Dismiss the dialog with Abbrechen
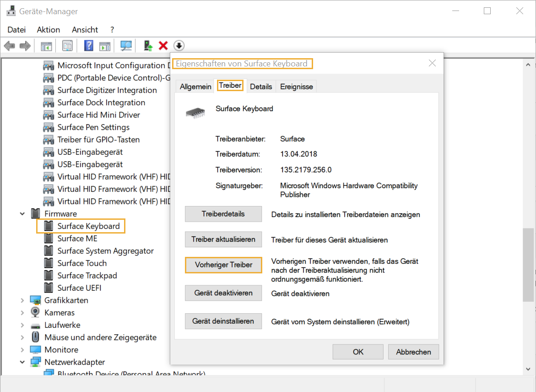 413,352
